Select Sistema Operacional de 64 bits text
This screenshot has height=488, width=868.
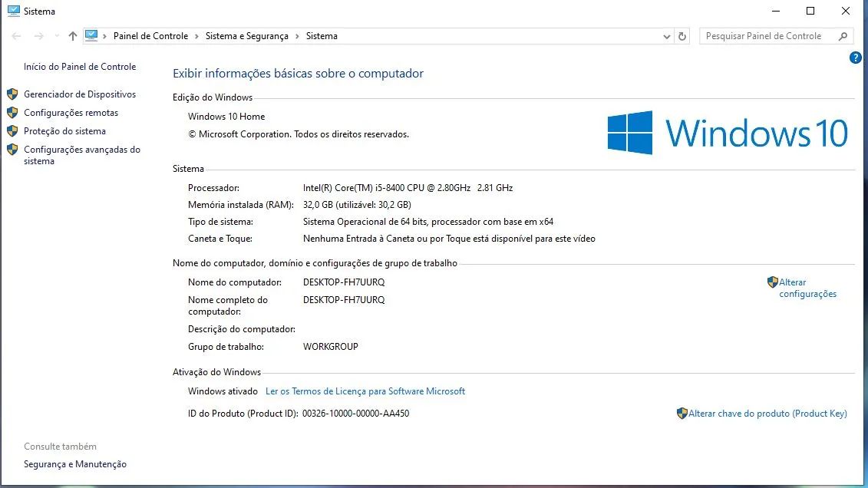tap(428, 221)
